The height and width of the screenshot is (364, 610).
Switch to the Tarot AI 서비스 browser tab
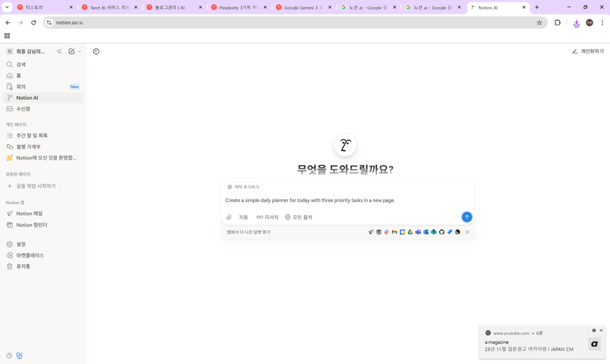(110, 7)
